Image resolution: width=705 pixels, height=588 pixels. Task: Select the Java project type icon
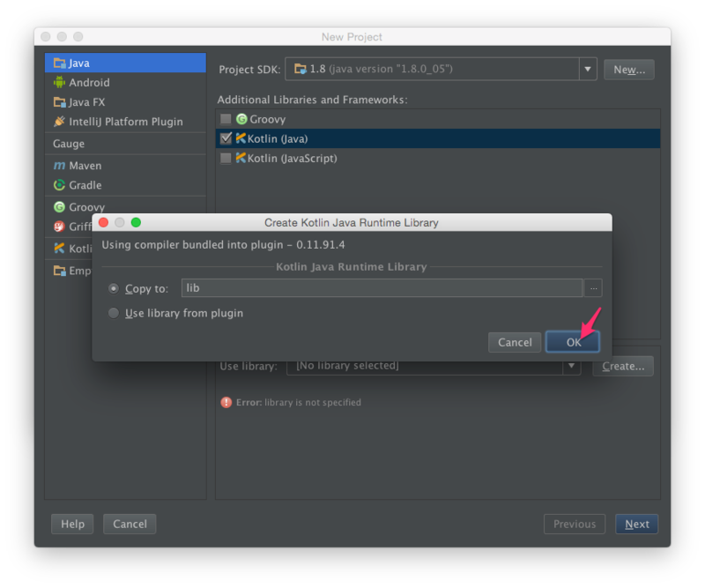click(59, 63)
